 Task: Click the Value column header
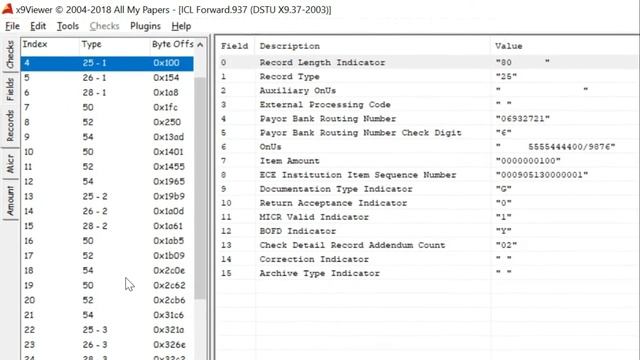click(564, 46)
